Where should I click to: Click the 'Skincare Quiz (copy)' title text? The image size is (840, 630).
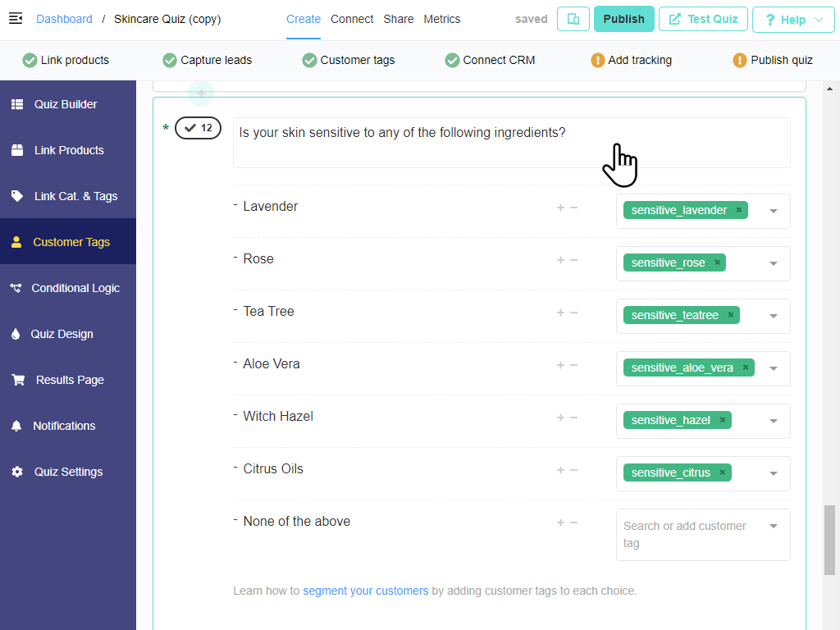point(167,20)
